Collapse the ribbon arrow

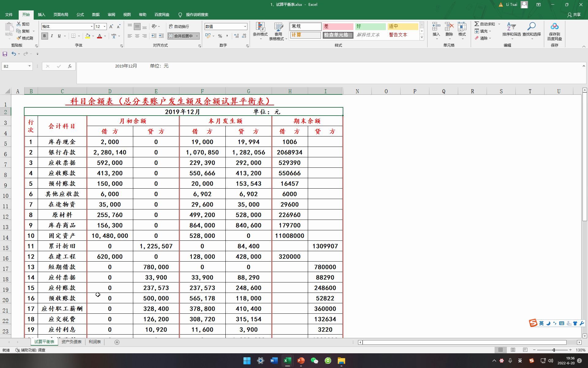point(584,46)
